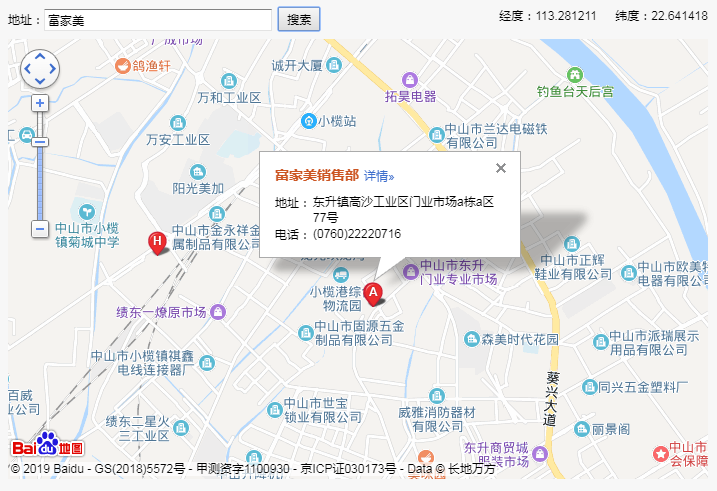Image resolution: width=717 pixels, height=491 pixels.
Task: Click 中山市固源五金制品有限公司 building icon
Action: tap(305, 333)
